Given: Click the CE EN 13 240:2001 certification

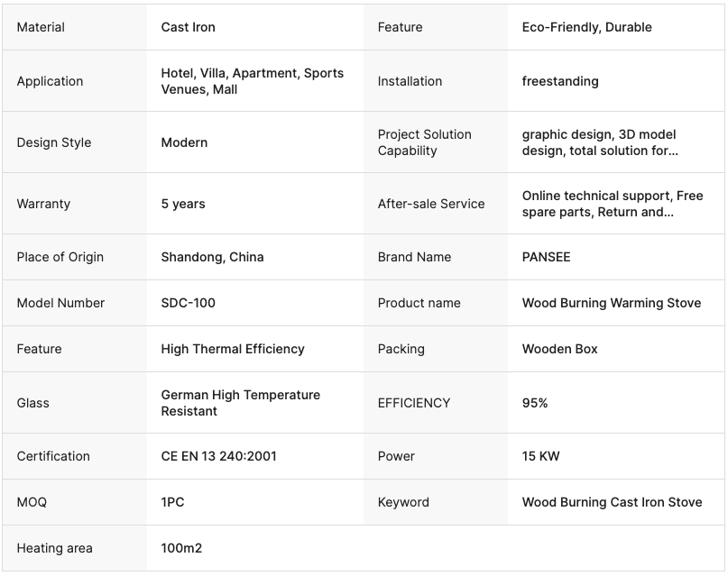Looking at the screenshot, I should 218,456.
